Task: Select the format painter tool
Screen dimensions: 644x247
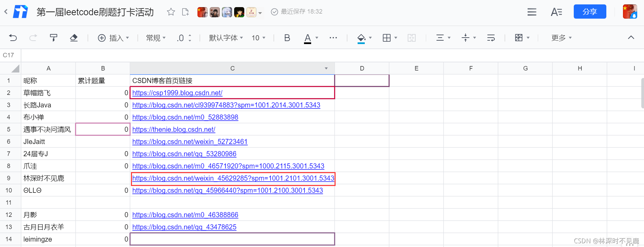Action: (53, 38)
